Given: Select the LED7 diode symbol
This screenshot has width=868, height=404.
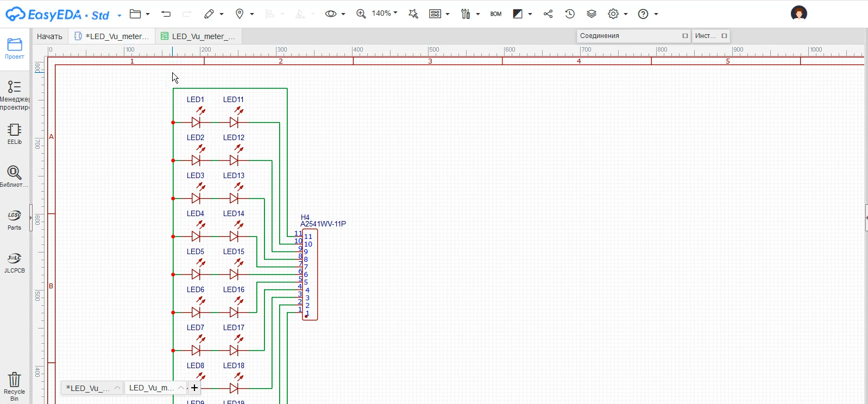Looking at the screenshot, I should (x=196, y=350).
